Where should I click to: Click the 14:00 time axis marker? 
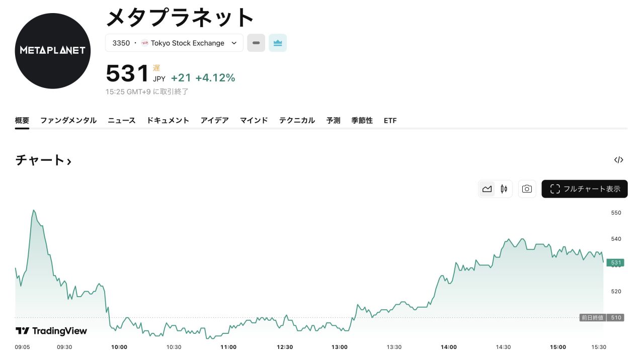pyautogui.click(x=449, y=347)
